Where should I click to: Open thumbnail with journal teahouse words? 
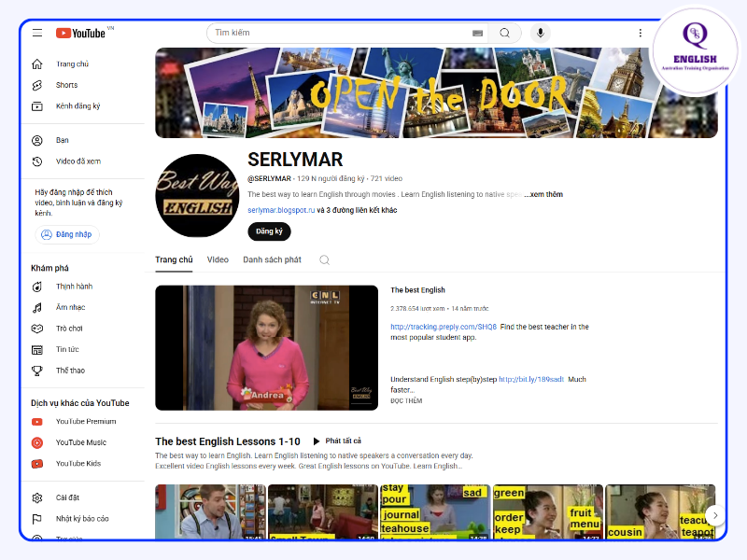pyautogui.click(x=436, y=511)
